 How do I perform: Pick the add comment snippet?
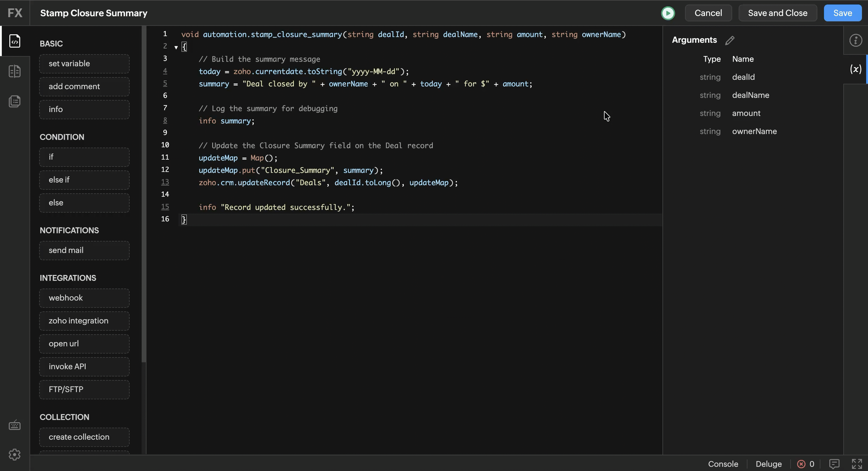tap(84, 86)
